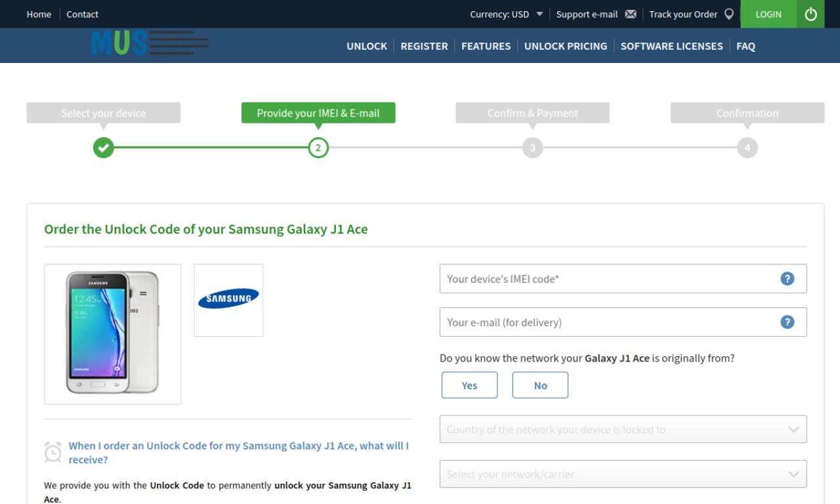Click into the e-mail for delivery field
Image resolution: width=840 pixels, height=504 pixels.
pos(623,322)
